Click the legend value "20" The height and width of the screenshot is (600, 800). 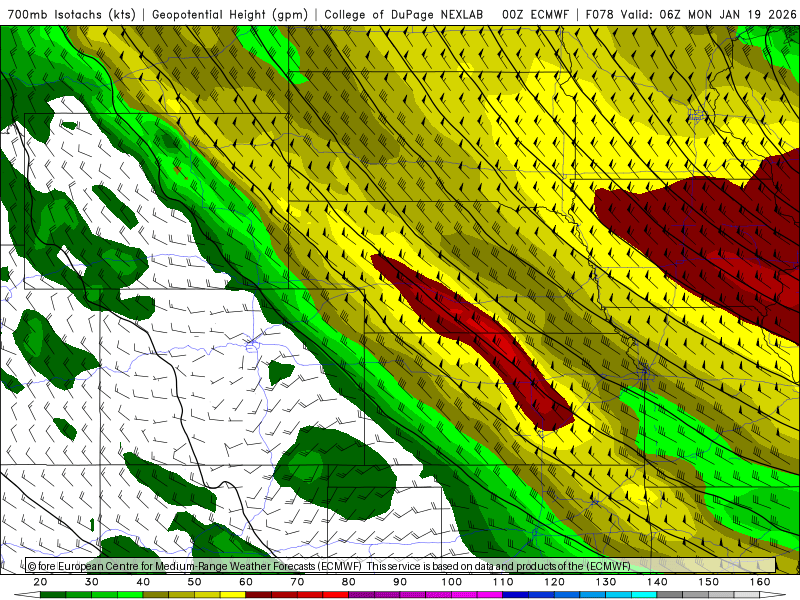(x=40, y=582)
